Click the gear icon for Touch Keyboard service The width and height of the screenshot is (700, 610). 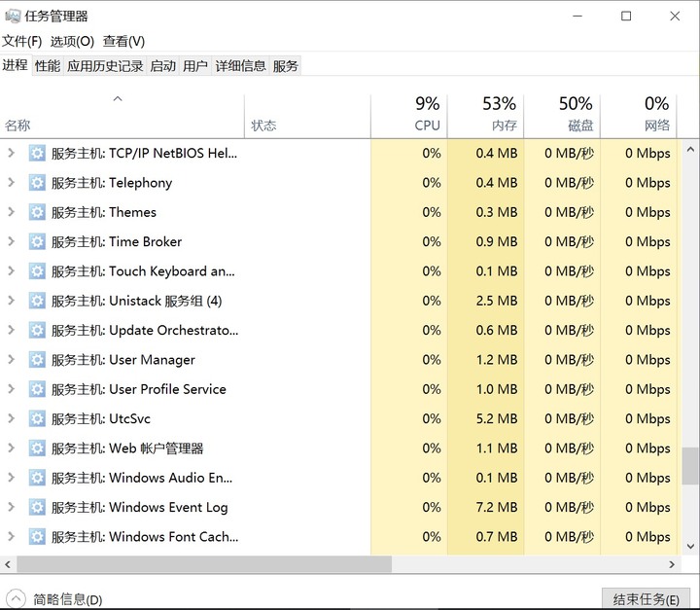click(37, 271)
